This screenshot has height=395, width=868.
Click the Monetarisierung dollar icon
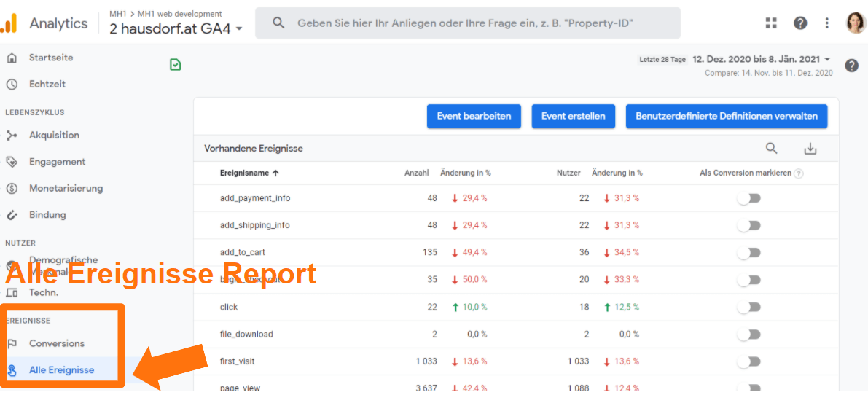12,189
